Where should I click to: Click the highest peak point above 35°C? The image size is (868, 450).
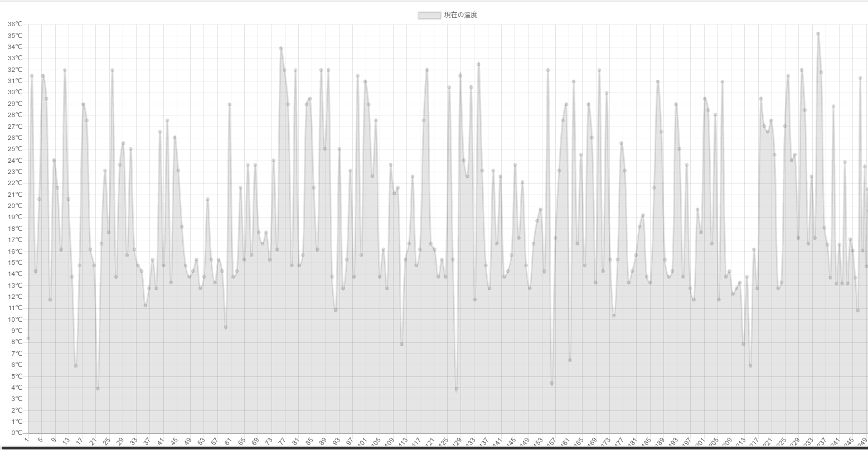coord(818,33)
